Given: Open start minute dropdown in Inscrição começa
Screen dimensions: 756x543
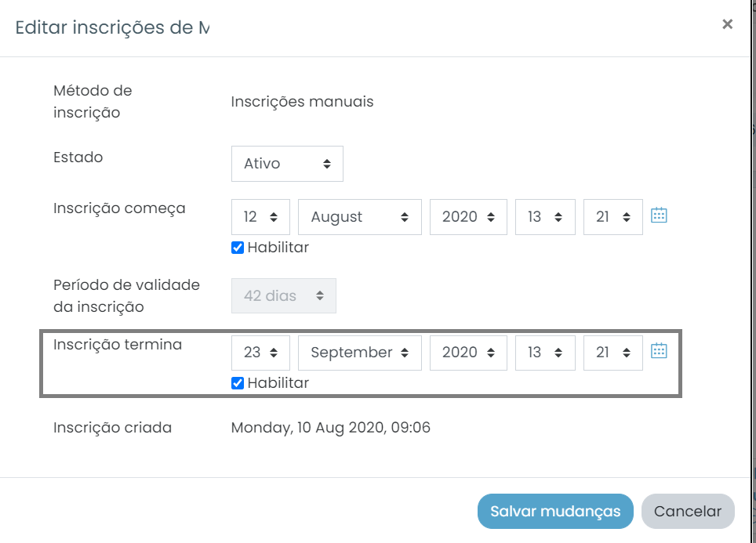Looking at the screenshot, I should pos(612,217).
